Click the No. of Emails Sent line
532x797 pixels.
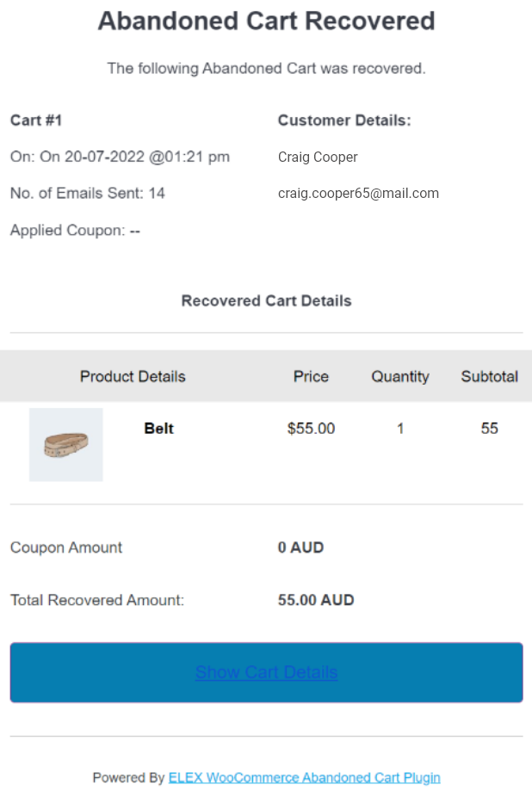(x=88, y=193)
